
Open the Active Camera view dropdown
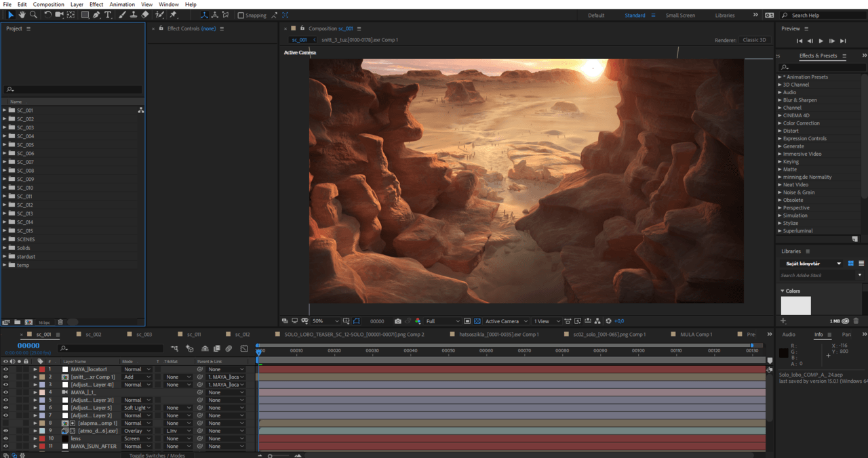505,321
